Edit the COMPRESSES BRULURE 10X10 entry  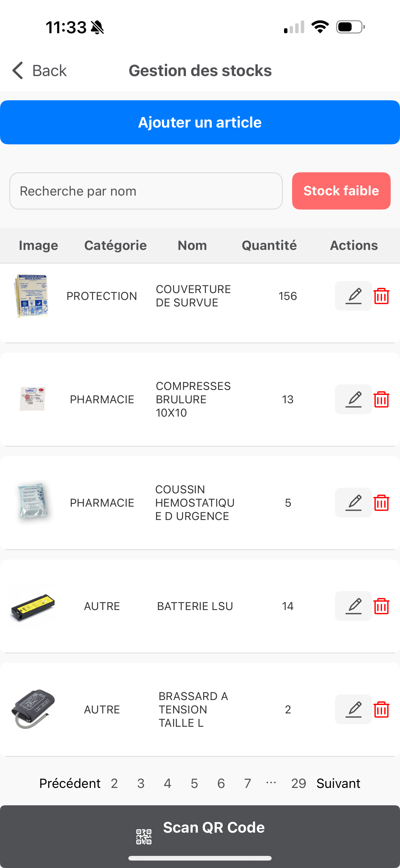tap(353, 399)
